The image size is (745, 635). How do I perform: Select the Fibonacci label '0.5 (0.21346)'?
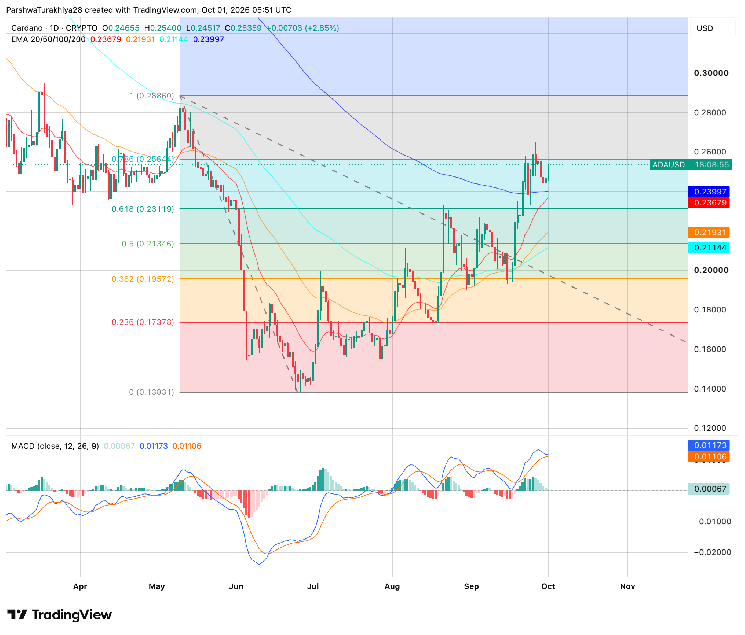click(148, 244)
